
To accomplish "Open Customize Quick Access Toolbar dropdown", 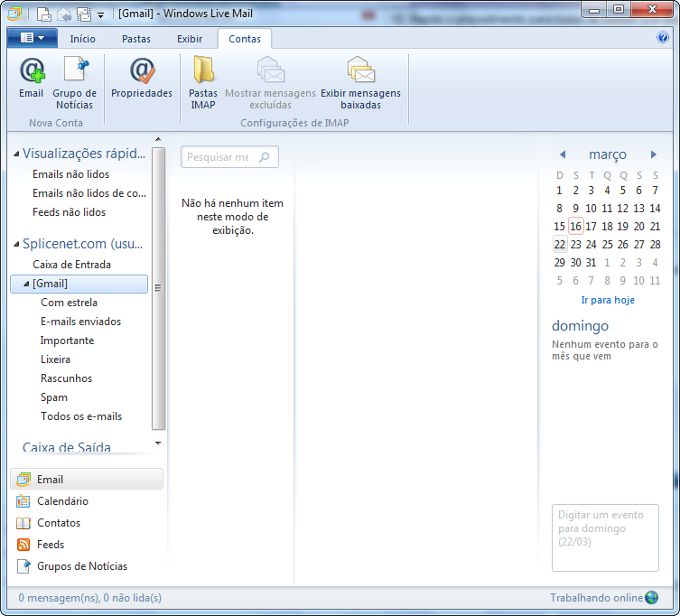I will click(100, 15).
